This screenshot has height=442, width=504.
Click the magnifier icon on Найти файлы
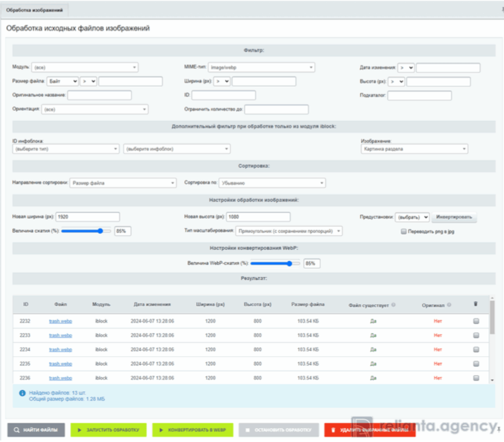pyautogui.click(x=16, y=430)
